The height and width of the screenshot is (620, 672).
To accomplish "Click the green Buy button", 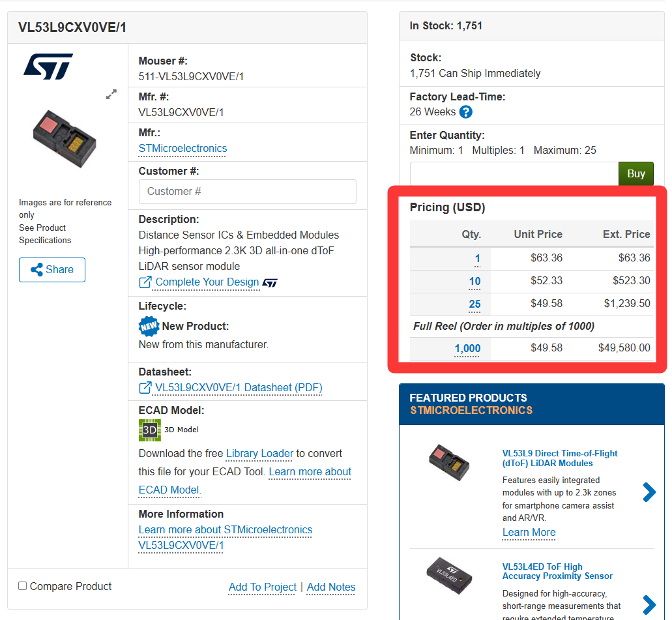I will pyautogui.click(x=636, y=173).
